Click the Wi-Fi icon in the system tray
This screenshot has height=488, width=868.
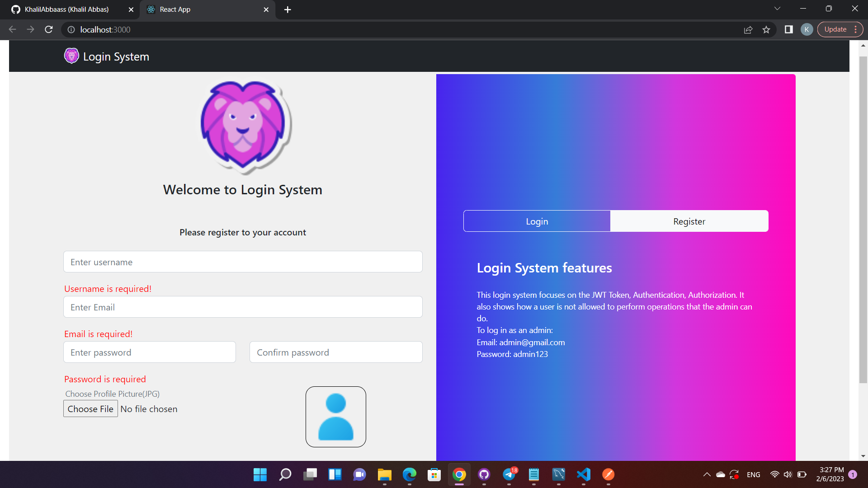[x=774, y=474]
